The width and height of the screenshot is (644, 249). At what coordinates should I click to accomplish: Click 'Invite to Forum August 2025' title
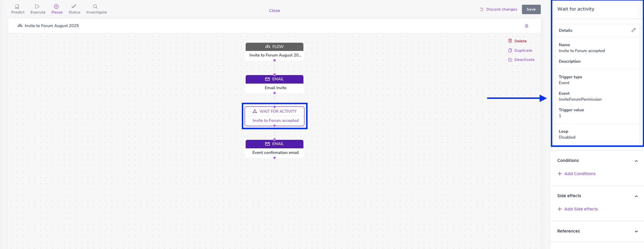coord(52,26)
